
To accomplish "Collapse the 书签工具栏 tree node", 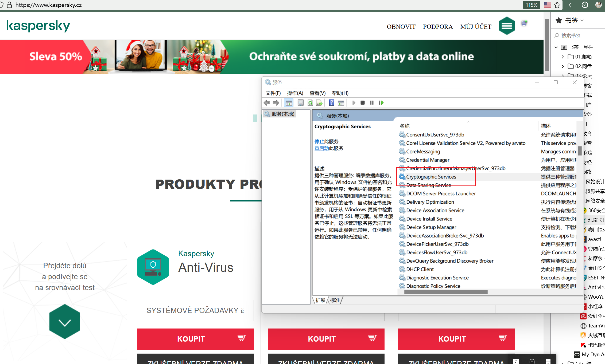I will [556, 47].
